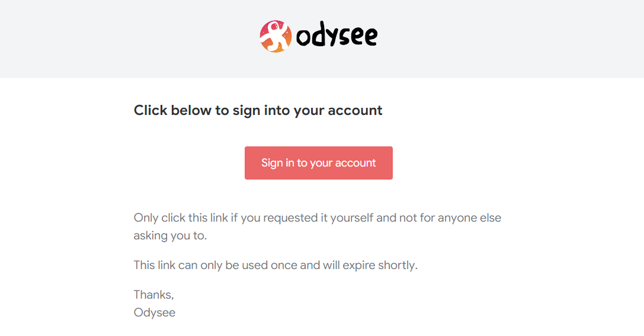This screenshot has height=336, width=644.
Task: Click the word 'Sign' on the red button
Action: 272,163
